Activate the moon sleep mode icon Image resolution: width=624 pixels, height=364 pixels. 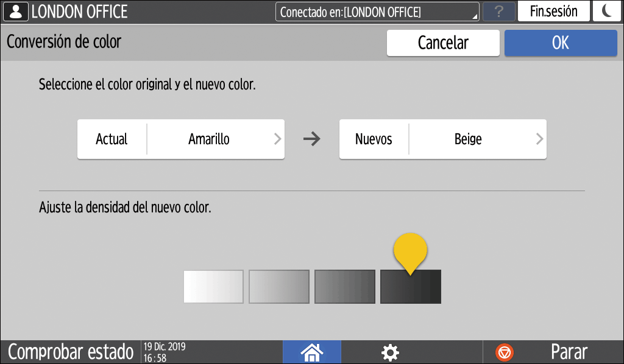(x=607, y=11)
